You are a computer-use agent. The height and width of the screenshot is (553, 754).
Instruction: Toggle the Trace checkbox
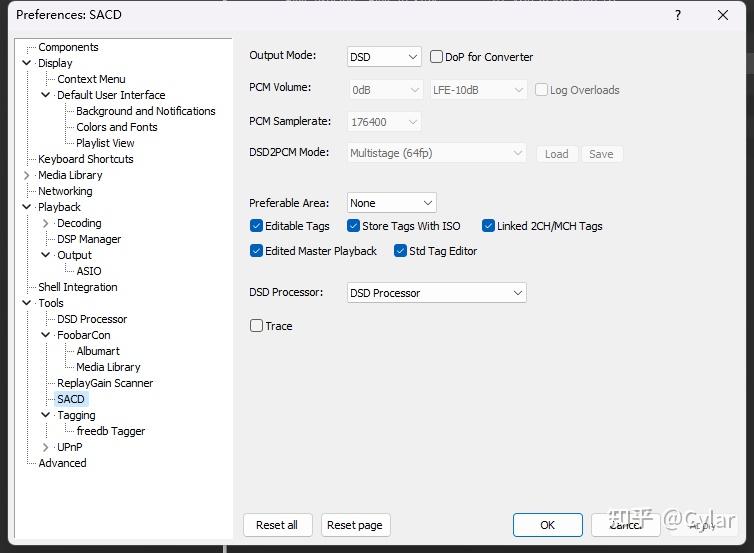click(x=257, y=326)
